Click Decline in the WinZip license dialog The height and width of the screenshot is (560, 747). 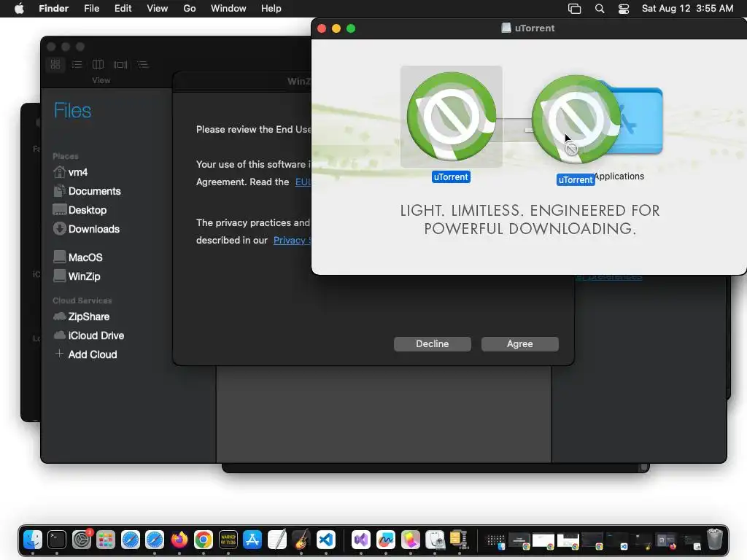pos(432,344)
